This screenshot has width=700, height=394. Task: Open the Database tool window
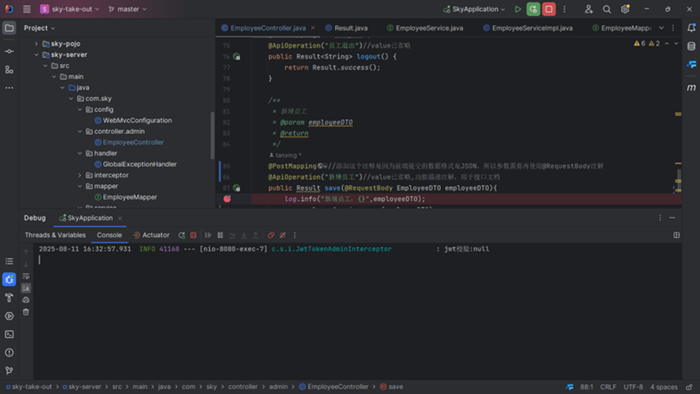(x=691, y=46)
